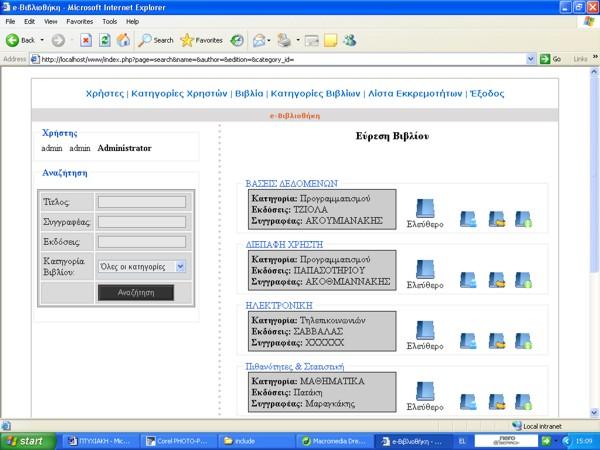Open the Λίστα Εκκρεμοτήτων link
This screenshot has width=600, height=450.
point(415,94)
